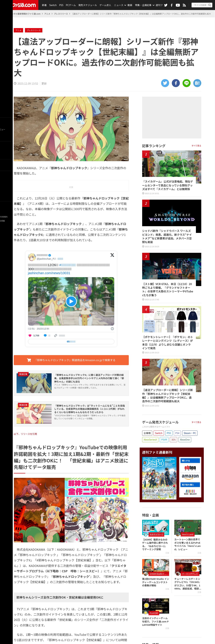
Task: Select the Switch schedule filter tag
Action: [x=158, y=433]
